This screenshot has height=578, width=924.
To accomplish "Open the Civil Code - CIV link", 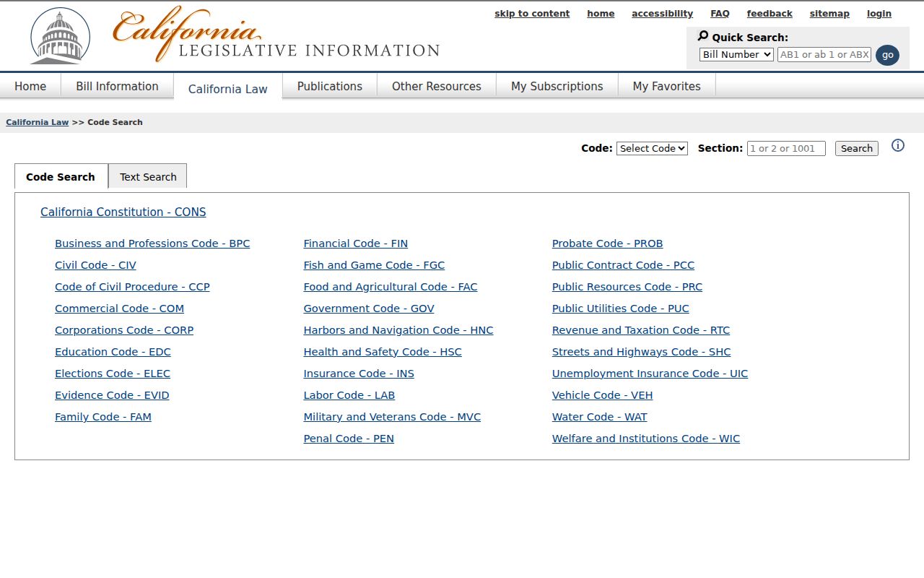I will (95, 265).
